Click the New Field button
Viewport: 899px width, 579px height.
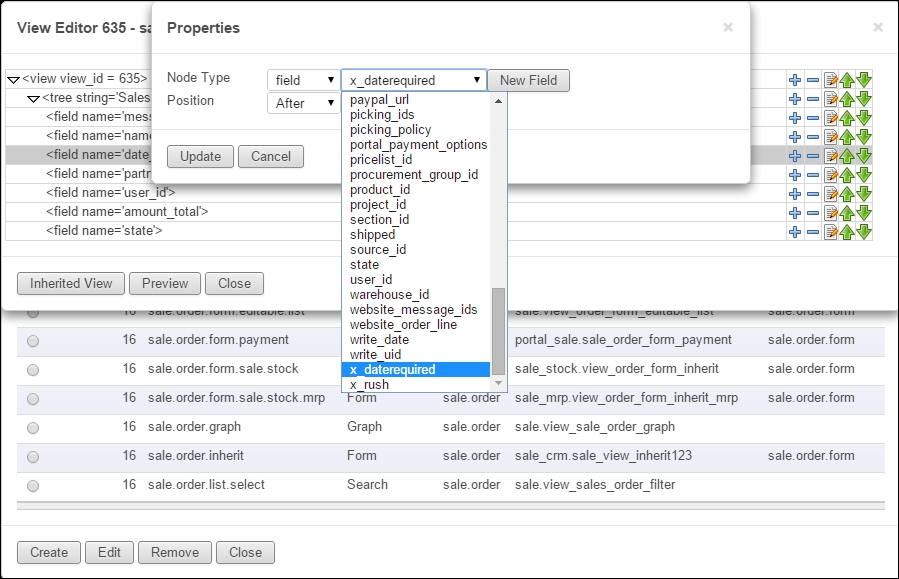529,80
